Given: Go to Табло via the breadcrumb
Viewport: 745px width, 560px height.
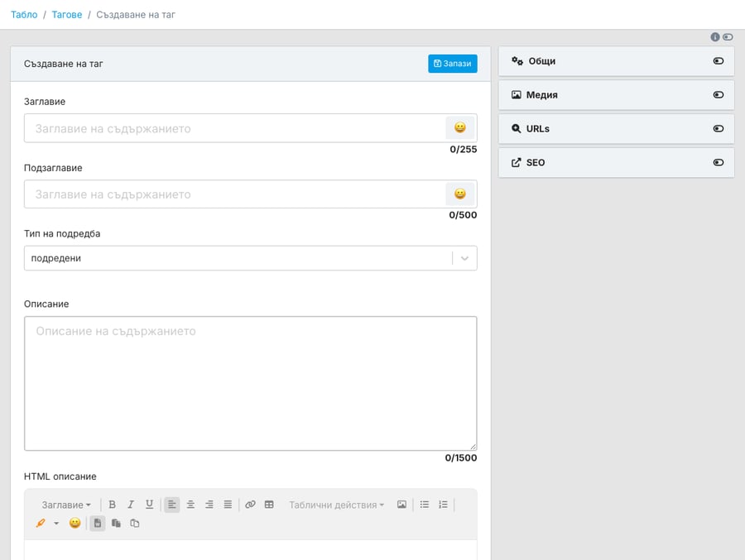Looking at the screenshot, I should 24,15.
